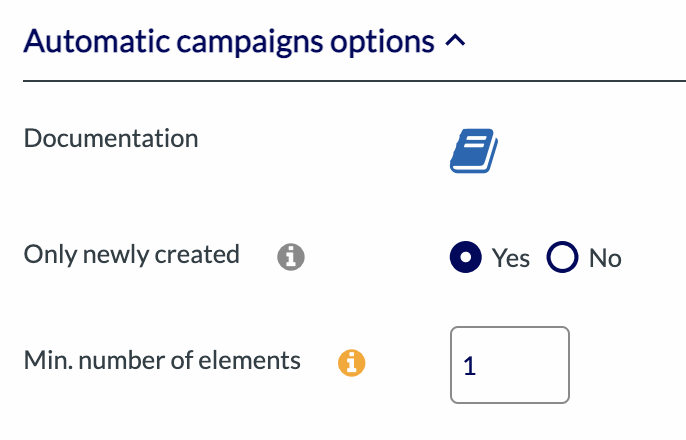The height and width of the screenshot is (440, 686).
Task: Click the Only newly created label
Action: (x=131, y=255)
